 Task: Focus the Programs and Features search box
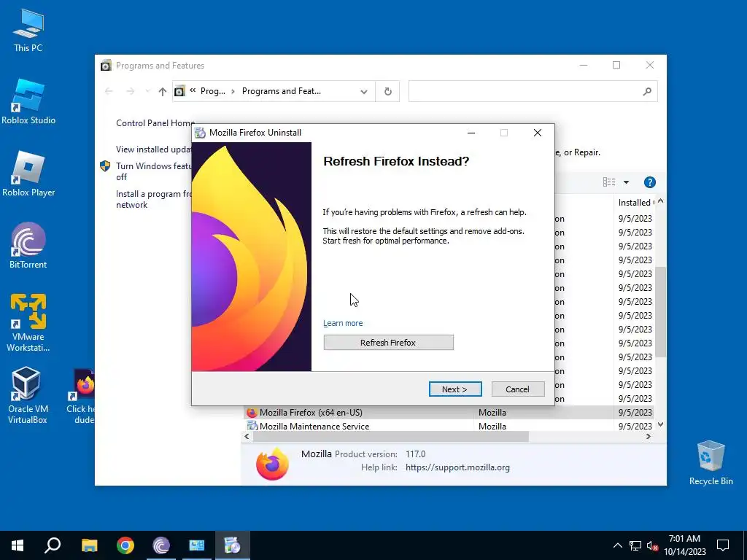(x=533, y=91)
